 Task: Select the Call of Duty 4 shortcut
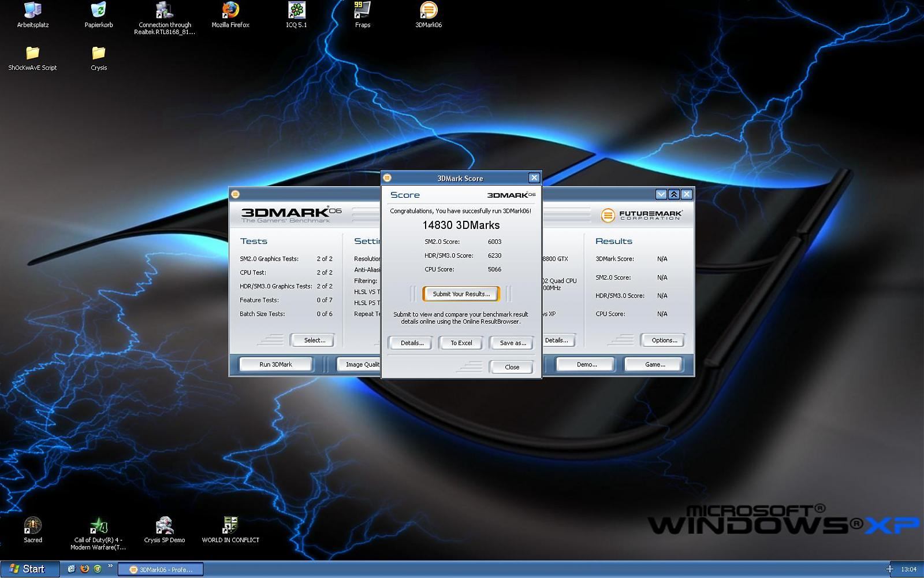point(99,525)
